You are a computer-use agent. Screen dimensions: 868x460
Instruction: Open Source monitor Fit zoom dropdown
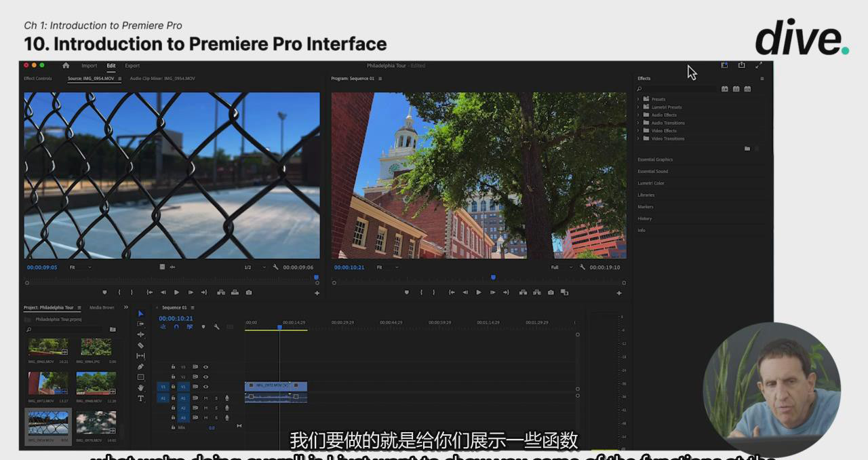click(80, 267)
